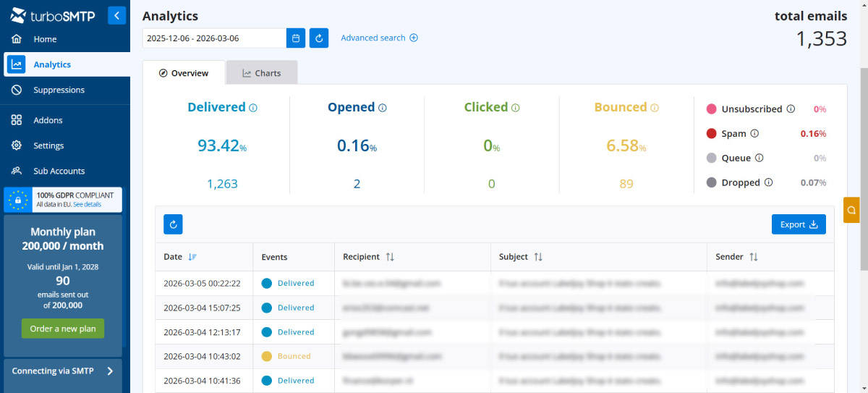Sort the table by Recipient
The width and height of the screenshot is (868, 393).
[x=390, y=257]
